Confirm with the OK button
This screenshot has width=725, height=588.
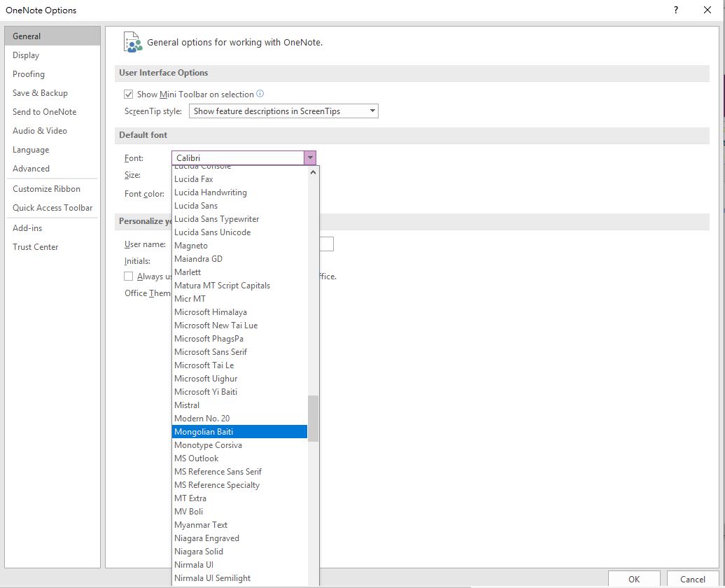634,579
